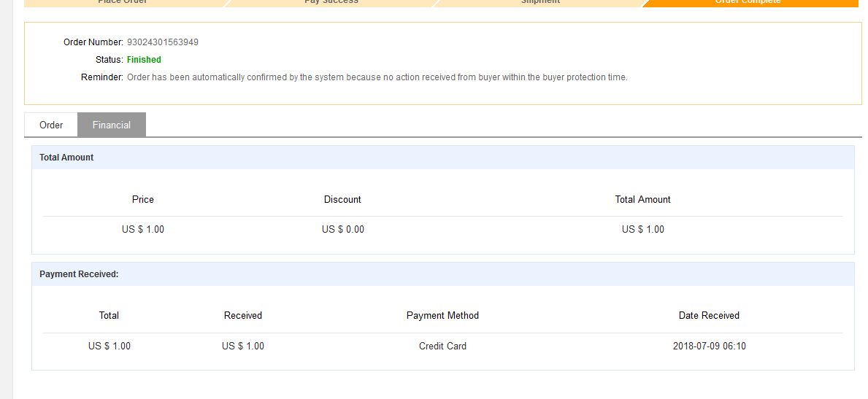
Task: Click the Reminder message text
Action: (377, 77)
